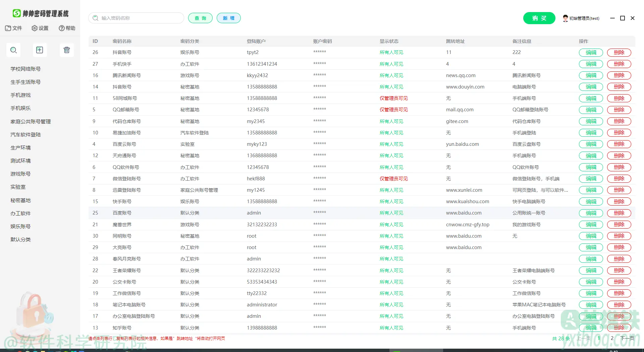This screenshot has height=352, width=644.
Task: Click the www.kuaishou.com jump address
Action: [467, 201]
